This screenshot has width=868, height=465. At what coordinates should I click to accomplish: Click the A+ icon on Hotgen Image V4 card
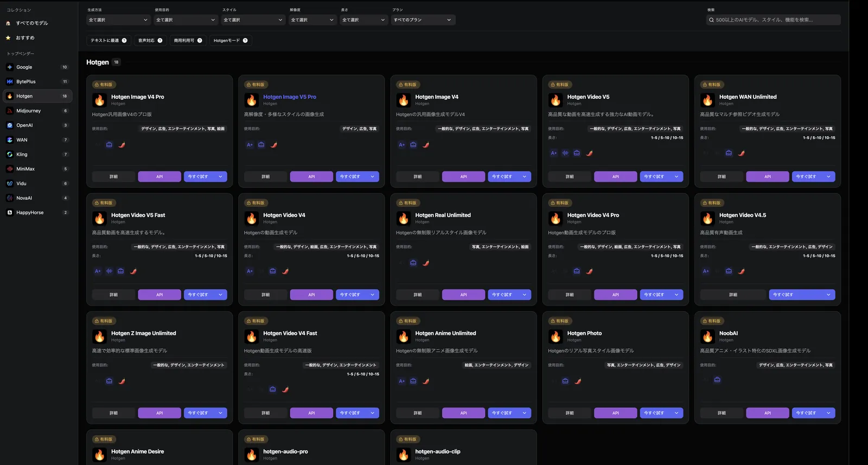click(x=402, y=145)
